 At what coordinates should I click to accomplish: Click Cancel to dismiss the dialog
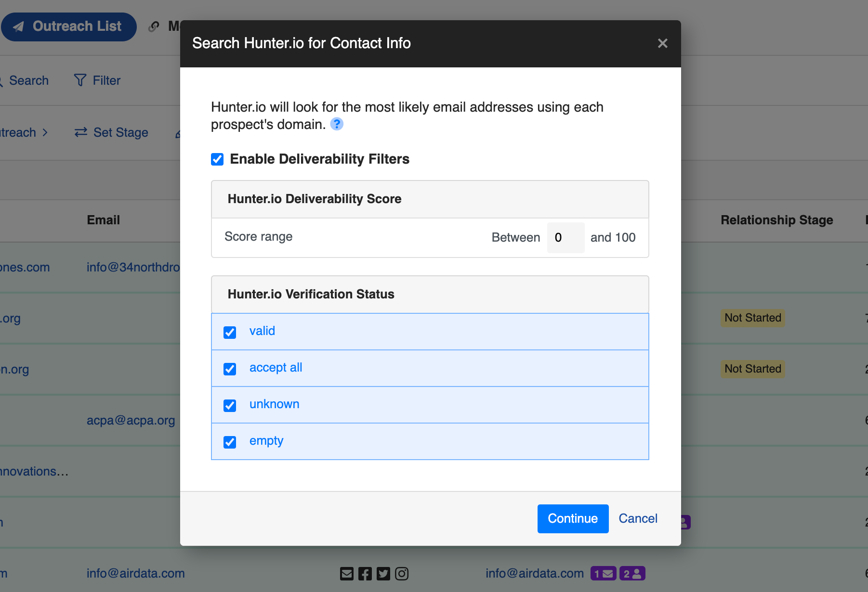638,518
